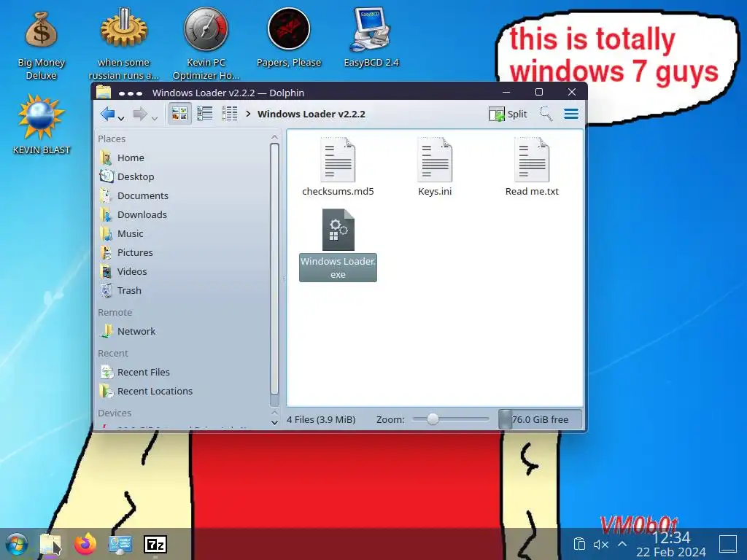The image size is (747, 560).
Task: Switch to Compact view mode
Action: [x=205, y=114]
